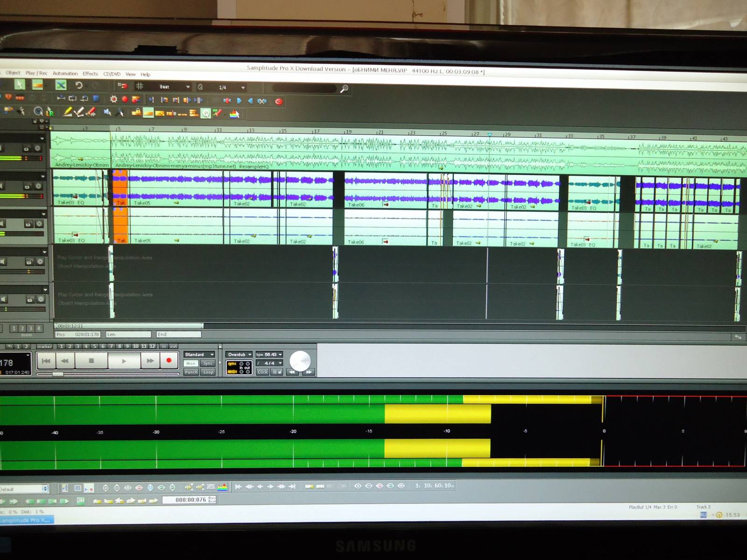
Task: Open the settings gear in the toolbar
Action: coord(113,99)
